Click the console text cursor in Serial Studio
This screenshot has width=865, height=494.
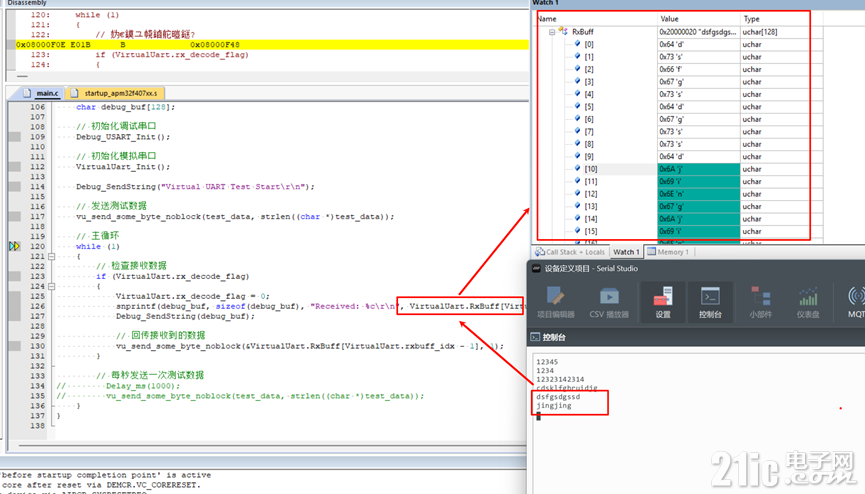click(539, 416)
